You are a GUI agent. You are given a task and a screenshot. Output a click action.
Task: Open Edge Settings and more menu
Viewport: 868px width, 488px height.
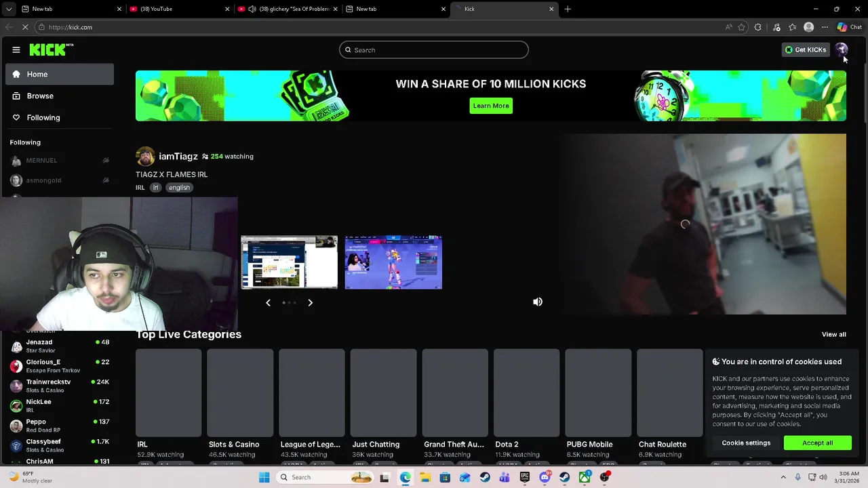[825, 27]
